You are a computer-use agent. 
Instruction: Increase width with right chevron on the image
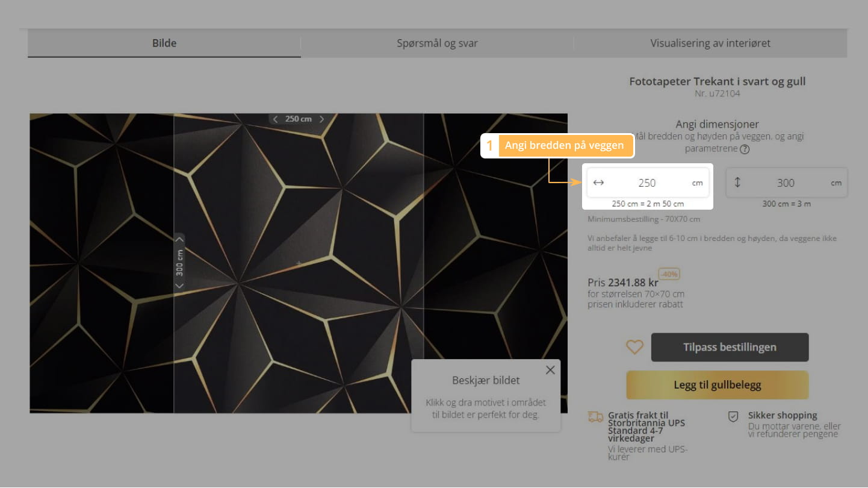pyautogui.click(x=321, y=119)
